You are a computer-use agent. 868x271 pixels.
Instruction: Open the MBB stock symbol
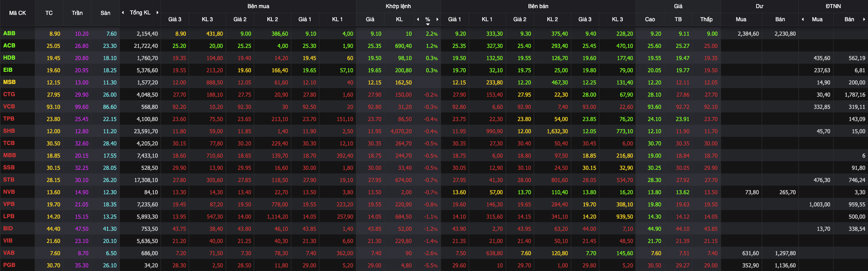click(9, 155)
